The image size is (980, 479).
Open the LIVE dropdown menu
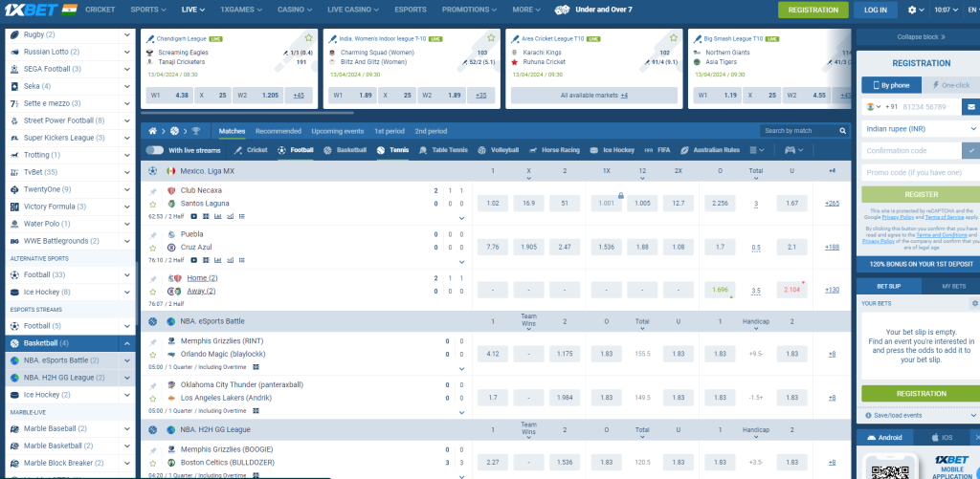193,10
